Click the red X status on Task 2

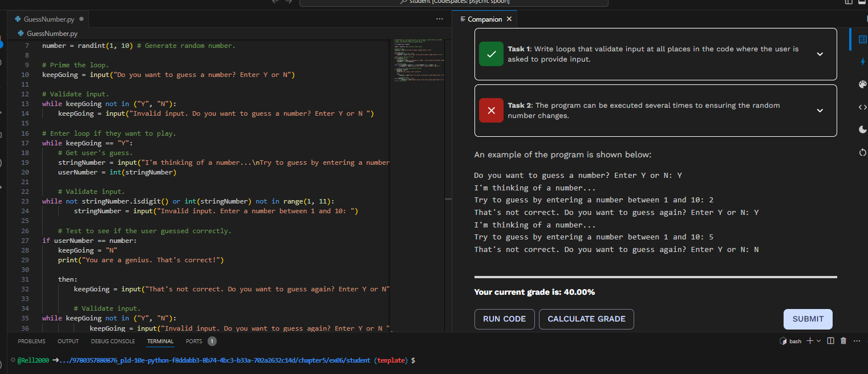click(491, 110)
